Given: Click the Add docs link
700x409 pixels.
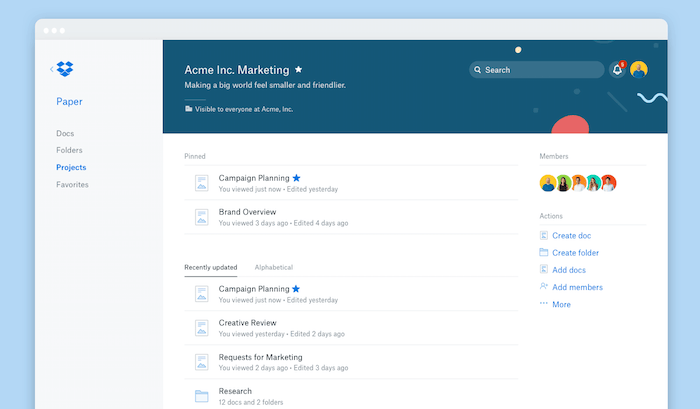Looking at the screenshot, I should point(569,270).
